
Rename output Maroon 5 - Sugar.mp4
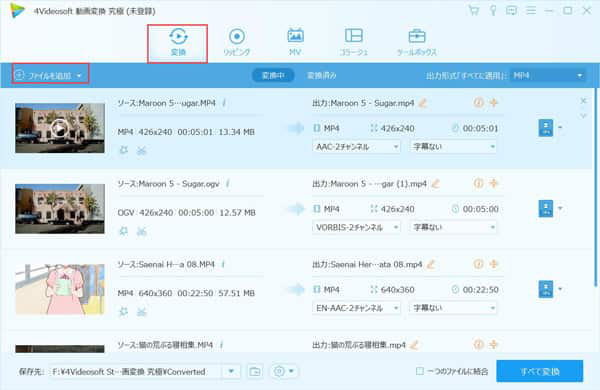tap(423, 103)
